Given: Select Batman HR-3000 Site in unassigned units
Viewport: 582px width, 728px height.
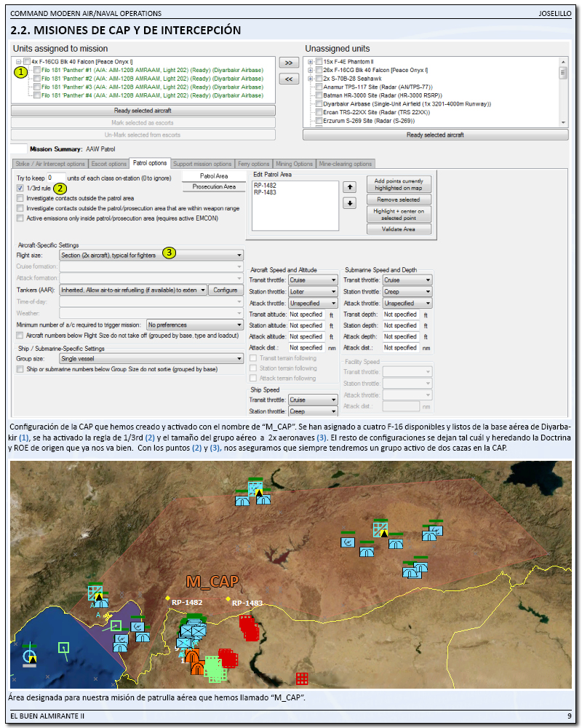Looking at the screenshot, I should 383,95.
